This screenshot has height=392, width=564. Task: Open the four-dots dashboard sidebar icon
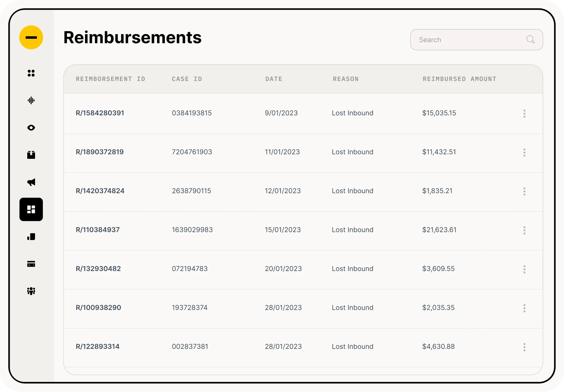tap(31, 73)
